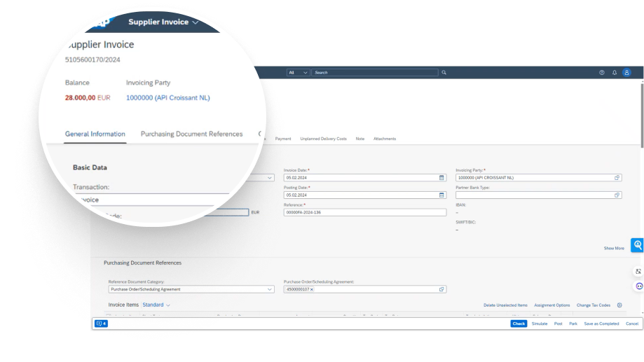Open the messages popover showing 4
Viewport: 644px width, 362px height.
coord(101,323)
